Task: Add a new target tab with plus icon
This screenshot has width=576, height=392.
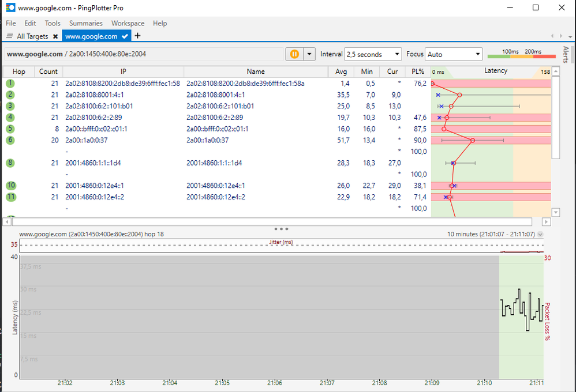Action: [137, 36]
